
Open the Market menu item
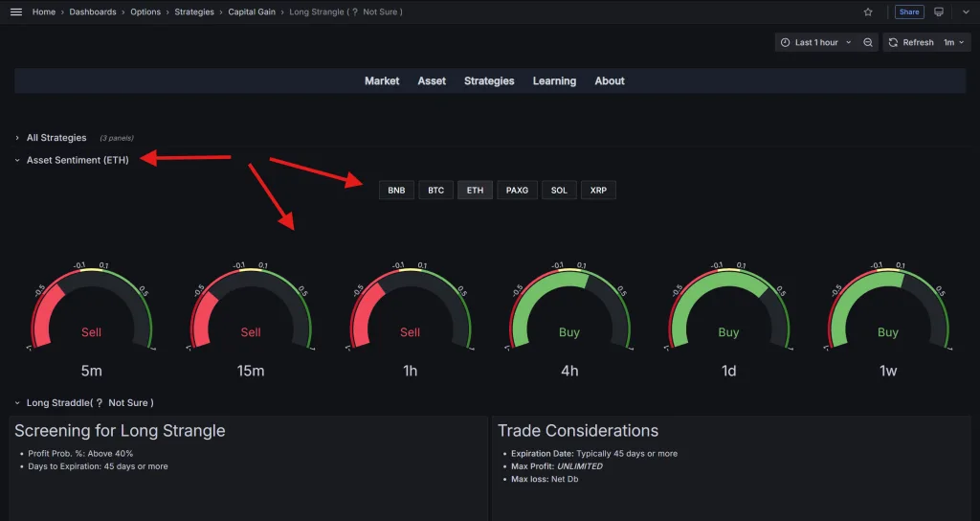coord(382,80)
